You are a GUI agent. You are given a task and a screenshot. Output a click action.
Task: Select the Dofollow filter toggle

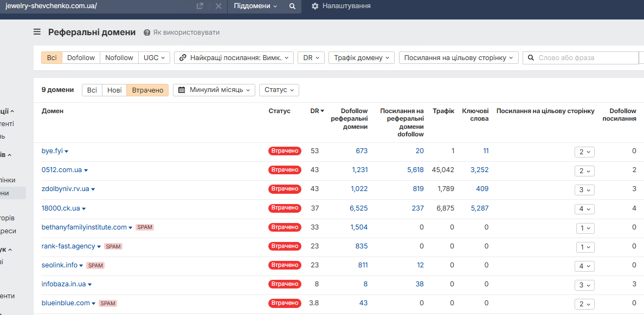(81, 58)
